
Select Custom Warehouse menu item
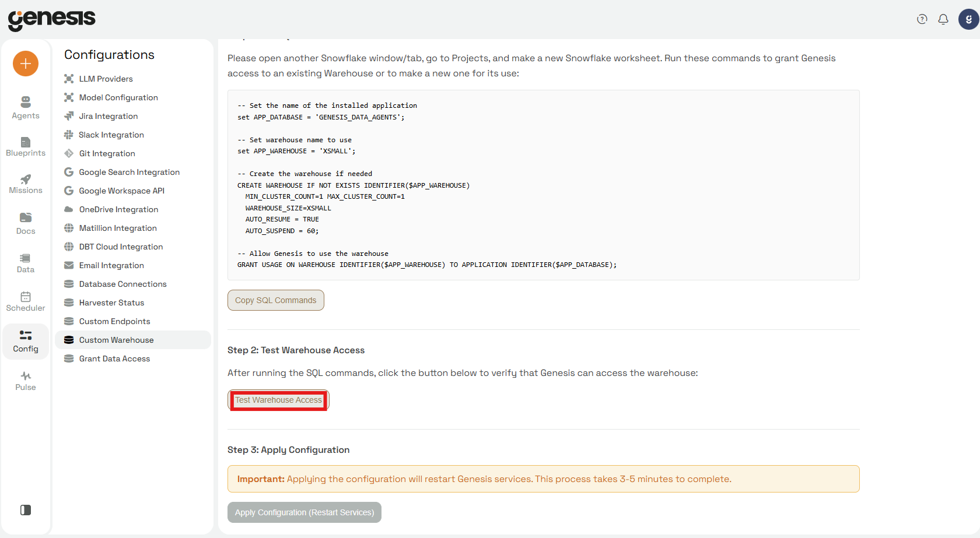point(133,340)
